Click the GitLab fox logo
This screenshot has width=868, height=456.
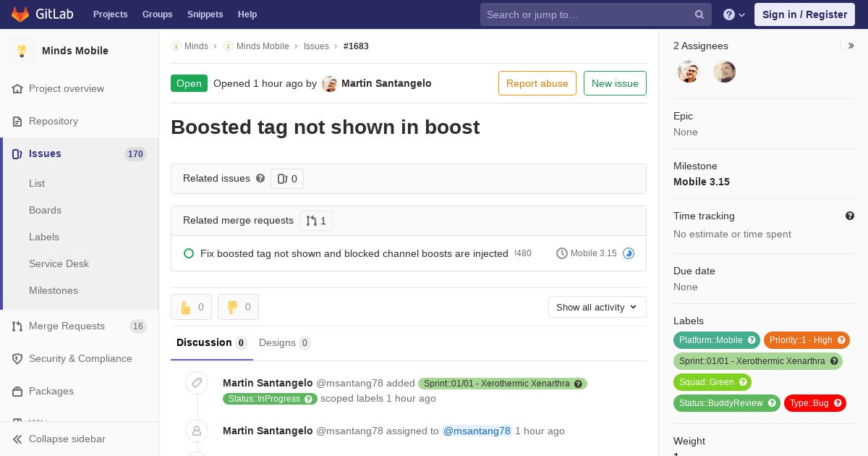[x=20, y=14]
